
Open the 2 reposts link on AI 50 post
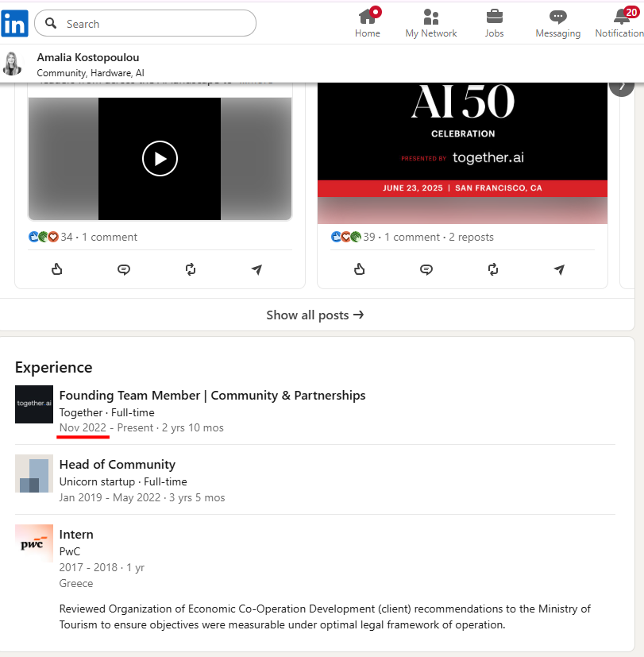click(471, 238)
